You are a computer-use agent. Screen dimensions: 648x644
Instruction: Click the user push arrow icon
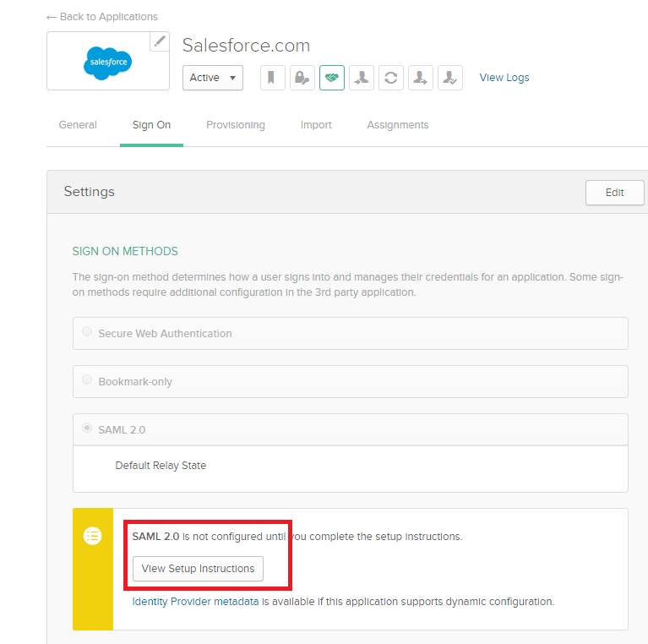pyautogui.click(x=421, y=78)
